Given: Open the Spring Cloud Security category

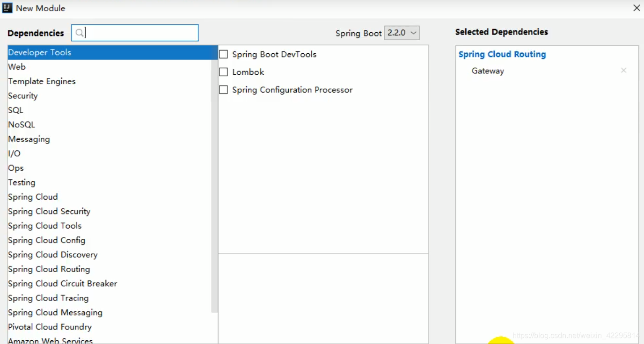Looking at the screenshot, I should click(110, 212).
